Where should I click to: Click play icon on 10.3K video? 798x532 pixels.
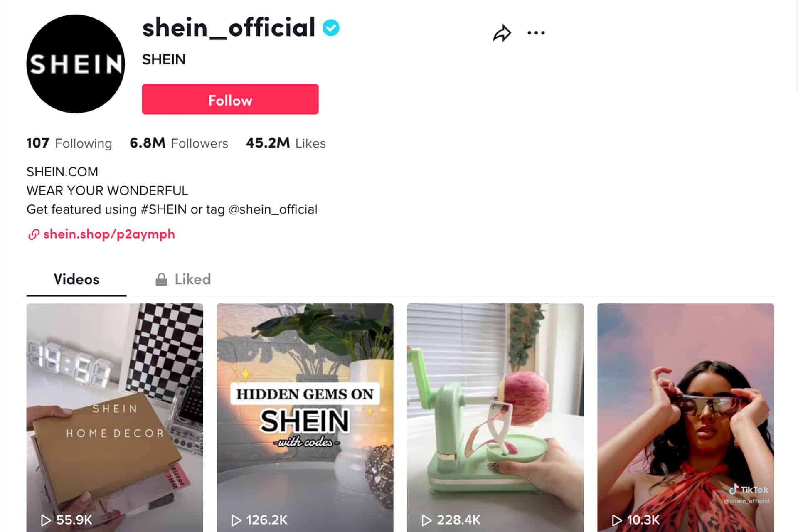[x=617, y=520]
